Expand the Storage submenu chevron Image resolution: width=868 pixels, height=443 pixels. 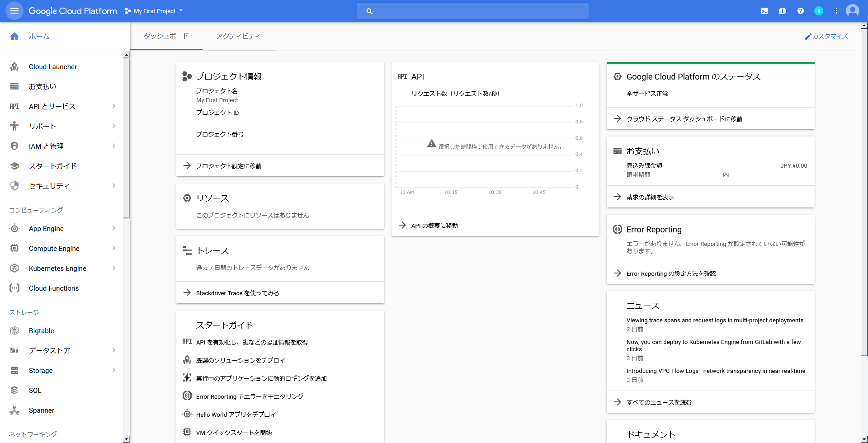114,370
